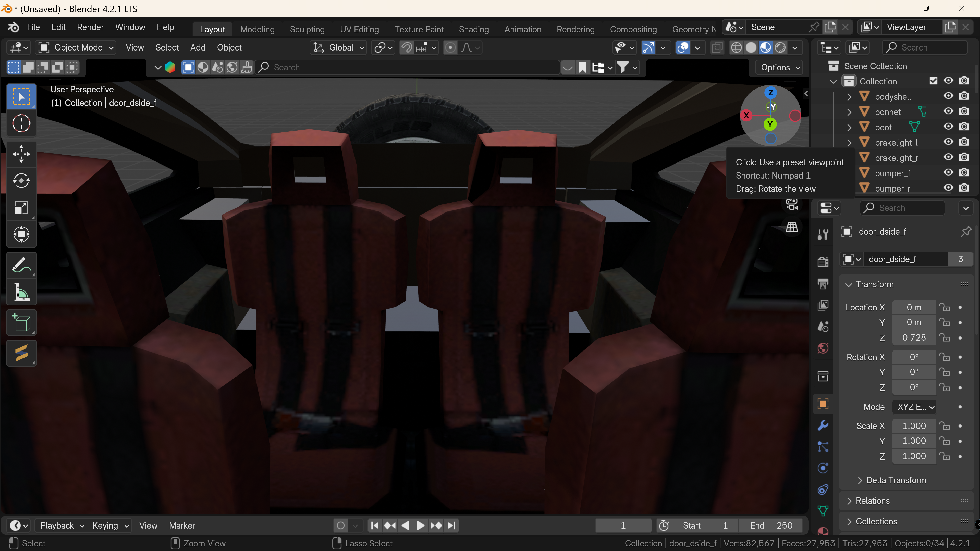Lock the Location X value
Screen dimensions: 980x551
click(944, 307)
